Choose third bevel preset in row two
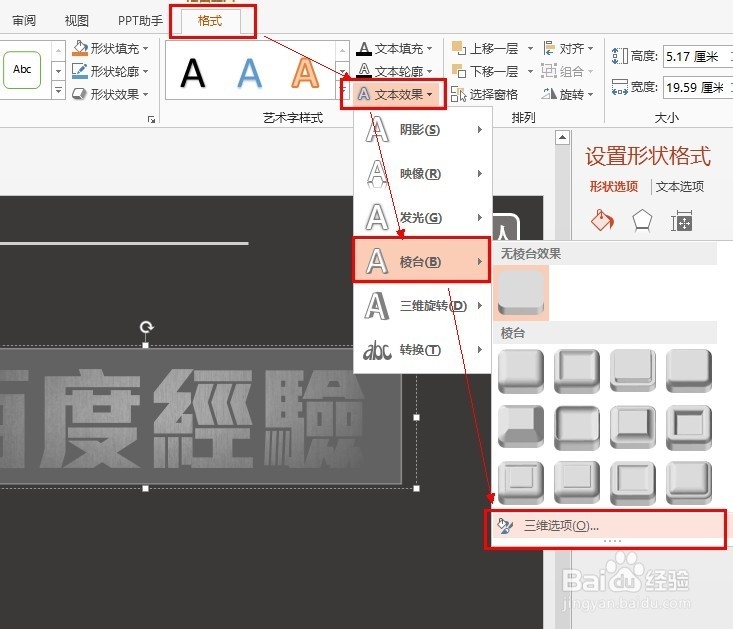This screenshot has width=733, height=629. pyautogui.click(x=633, y=427)
